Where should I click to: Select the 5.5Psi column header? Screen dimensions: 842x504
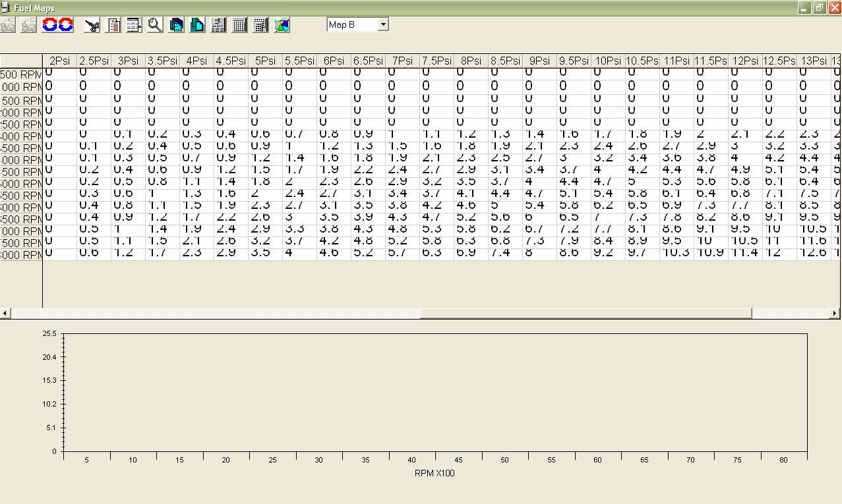(300, 61)
